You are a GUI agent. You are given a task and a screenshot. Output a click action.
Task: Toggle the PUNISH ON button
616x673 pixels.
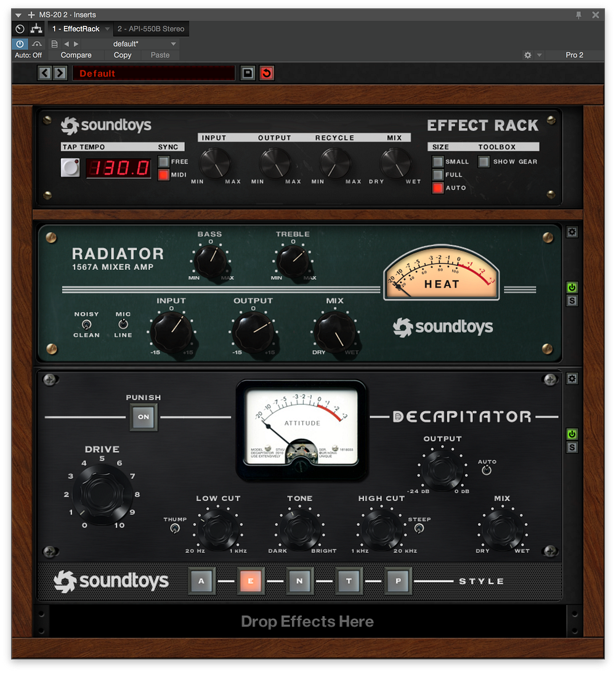(144, 417)
